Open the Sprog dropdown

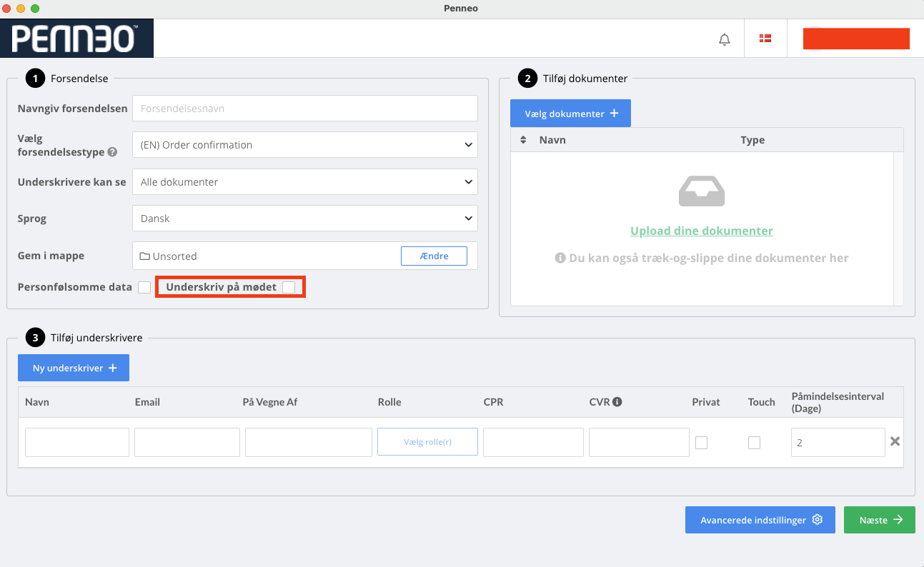[305, 219]
